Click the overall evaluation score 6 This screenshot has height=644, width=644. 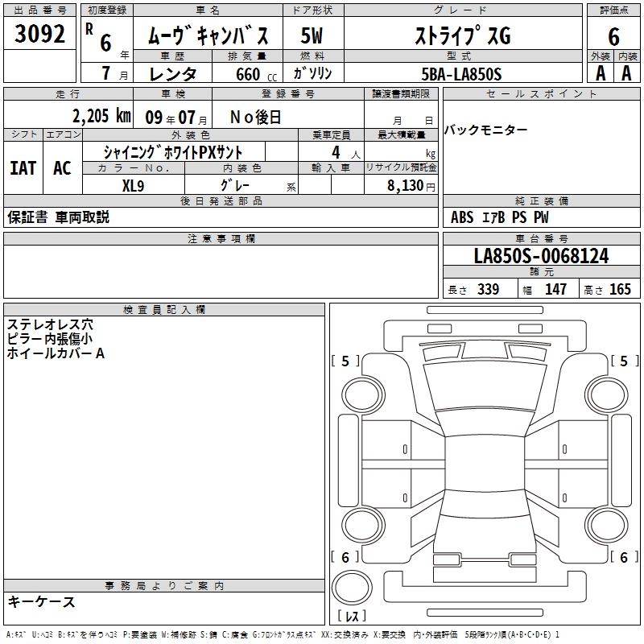point(613,35)
